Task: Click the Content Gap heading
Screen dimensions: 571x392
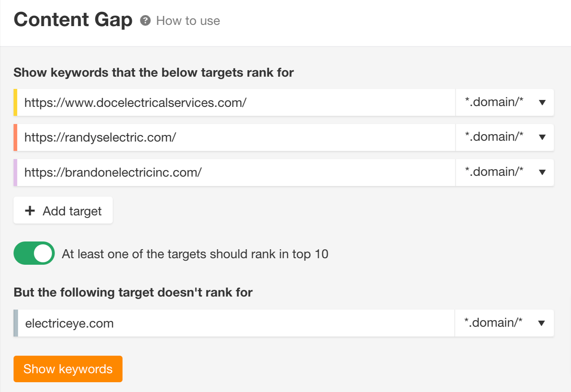Action: point(73,19)
